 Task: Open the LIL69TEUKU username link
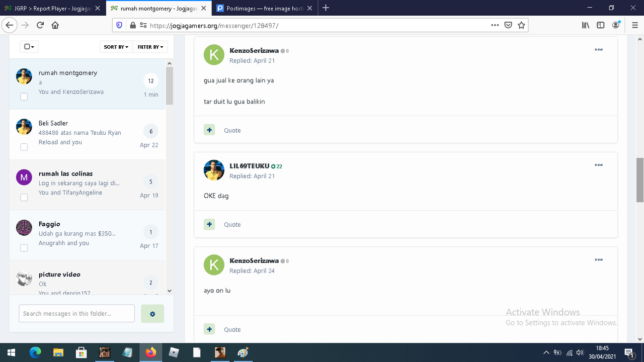tap(250, 166)
